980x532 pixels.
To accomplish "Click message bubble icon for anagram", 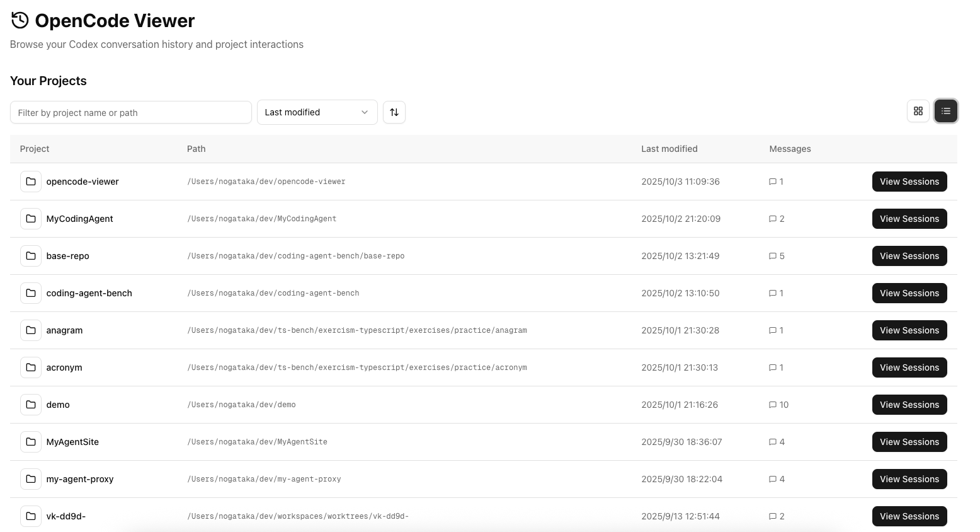I will [773, 330].
